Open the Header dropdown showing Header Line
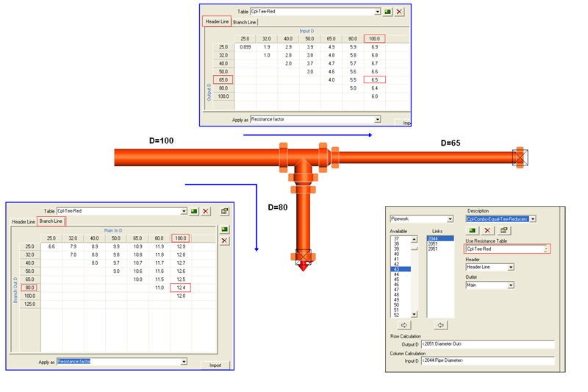 pyautogui.click(x=511, y=267)
